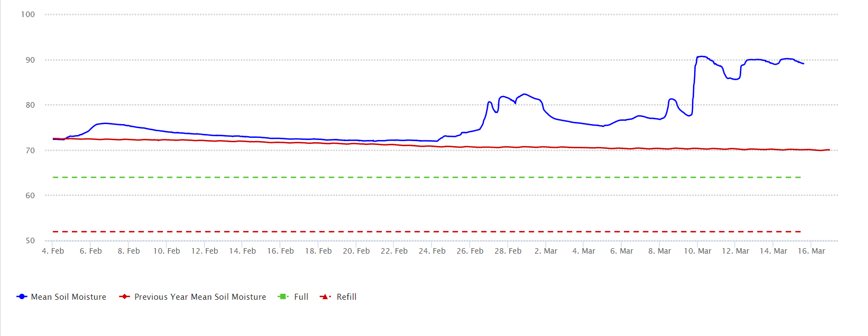Viewport: 868px width, 336px height.
Task: Click the 28. Feb date tick label
Action: [x=508, y=251]
